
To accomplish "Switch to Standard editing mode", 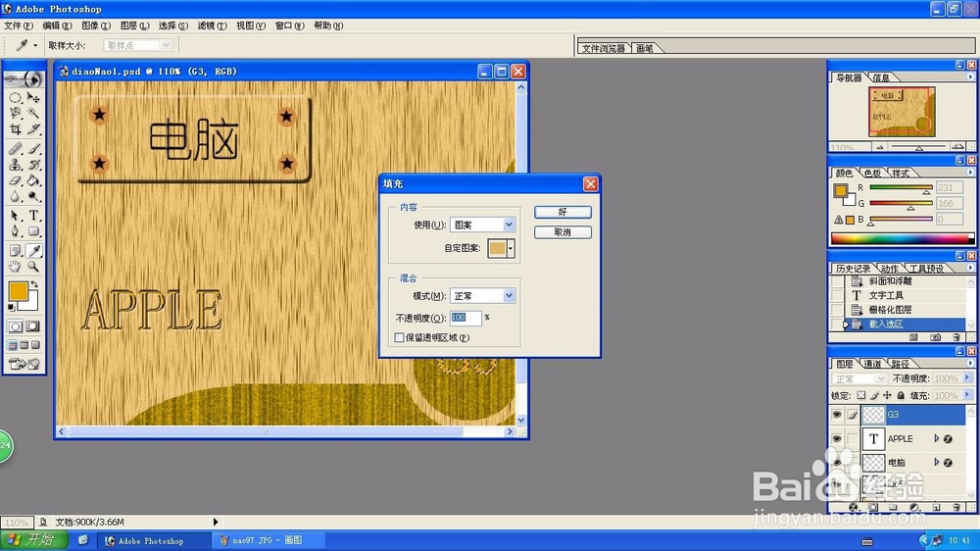I will click(15, 326).
